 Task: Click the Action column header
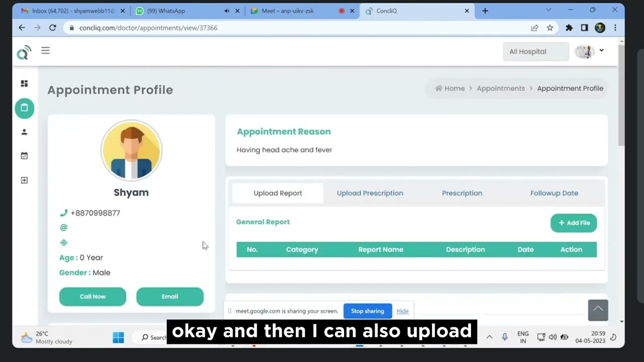point(571,249)
